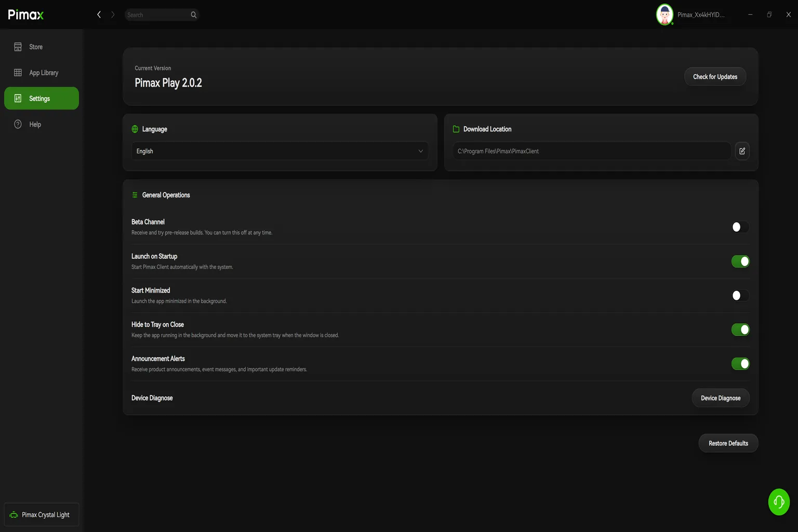Click the Help question mark icon
This screenshot has width=798, height=532.
(18, 124)
